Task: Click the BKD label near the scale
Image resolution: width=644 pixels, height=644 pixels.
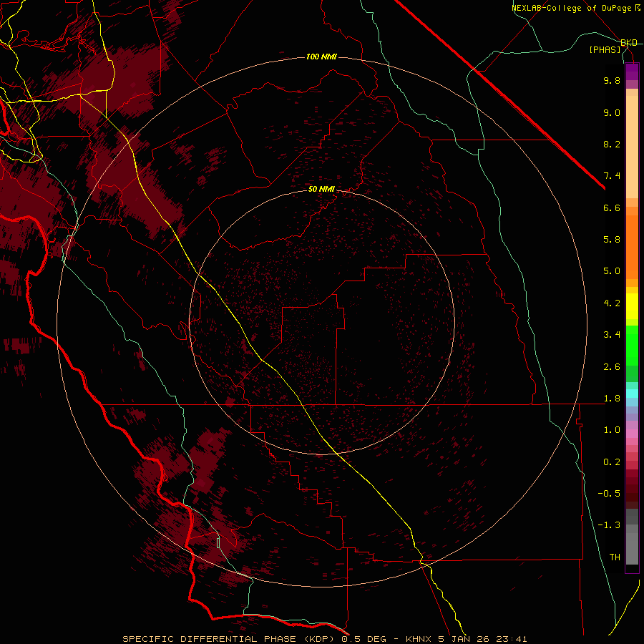Action: pyautogui.click(x=629, y=43)
